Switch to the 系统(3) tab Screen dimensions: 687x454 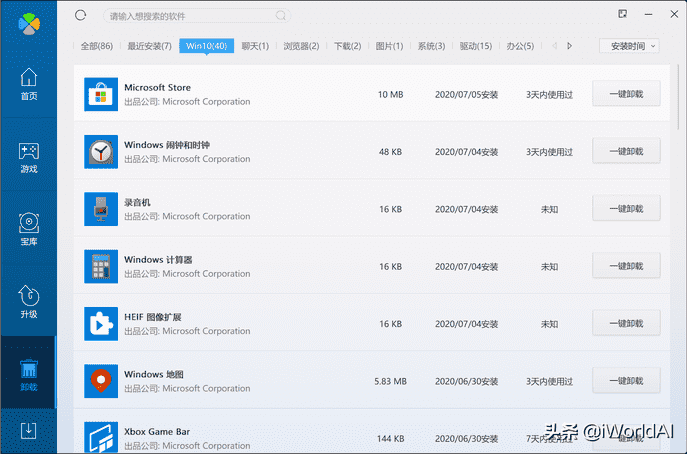point(431,46)
